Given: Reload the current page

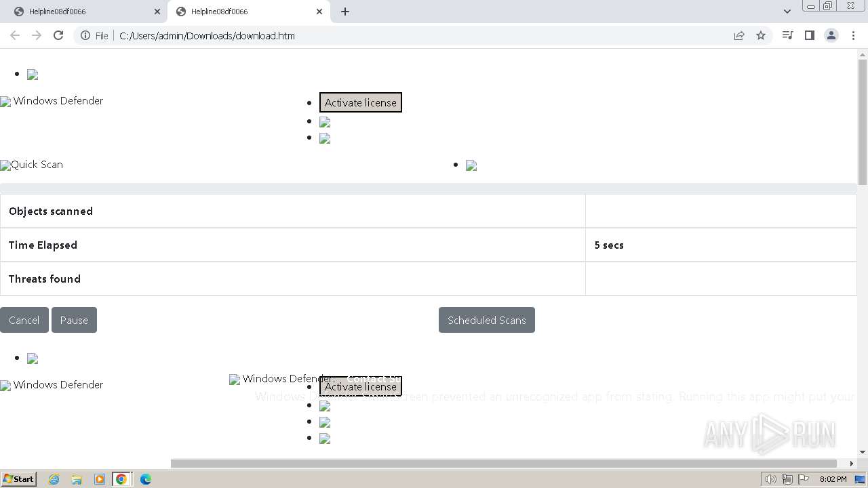Looking at the screenshot, I should tap(58, 35).
